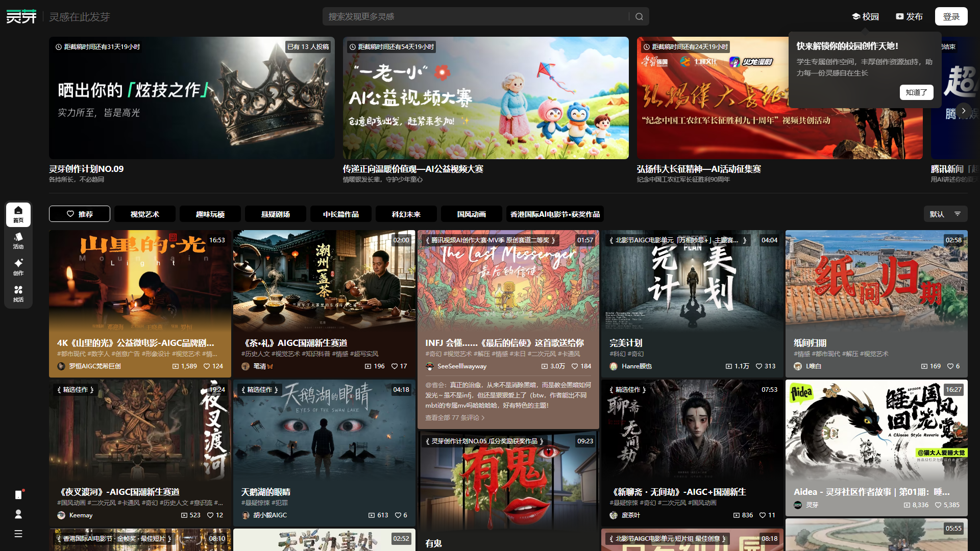The image size is (980, 551).
Task: Open 创作 in the left sidebar
Action: pos(18,267)
